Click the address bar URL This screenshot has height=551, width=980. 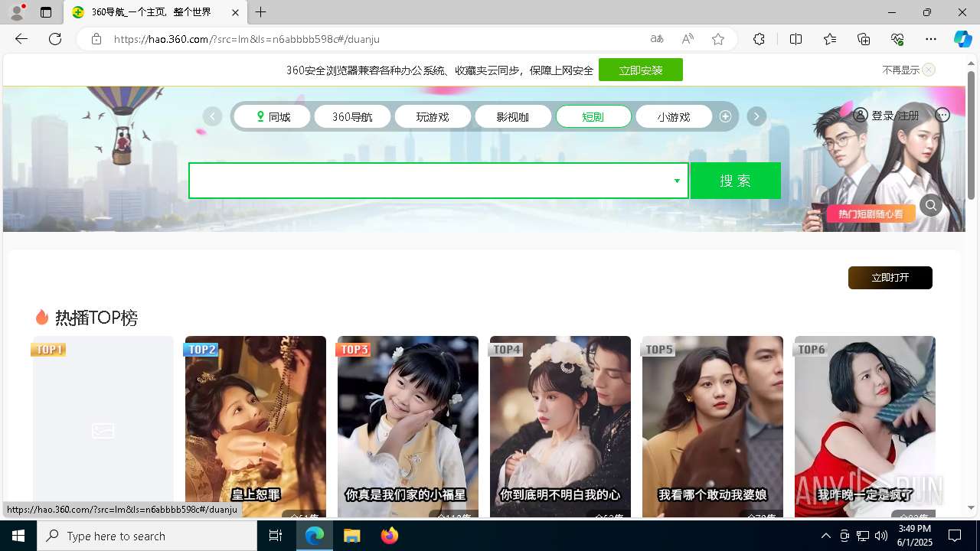click(x=247, y=39)
